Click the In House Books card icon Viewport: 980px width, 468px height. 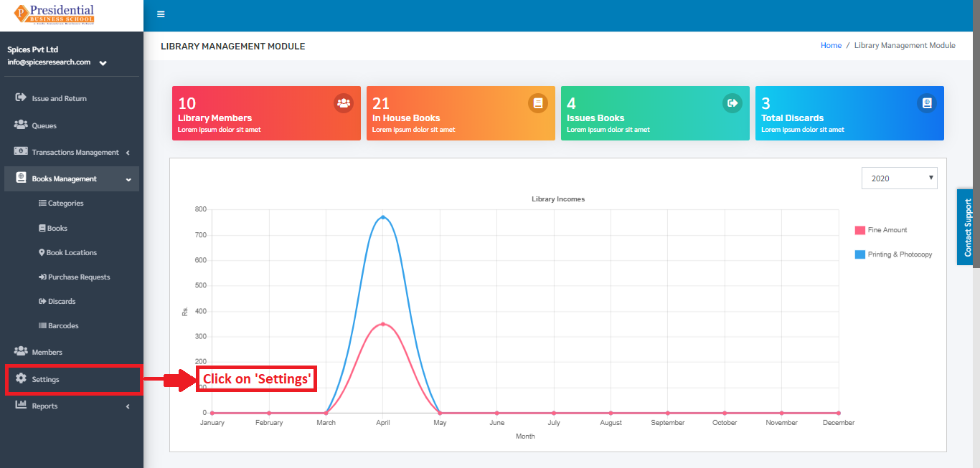[538, 103]
